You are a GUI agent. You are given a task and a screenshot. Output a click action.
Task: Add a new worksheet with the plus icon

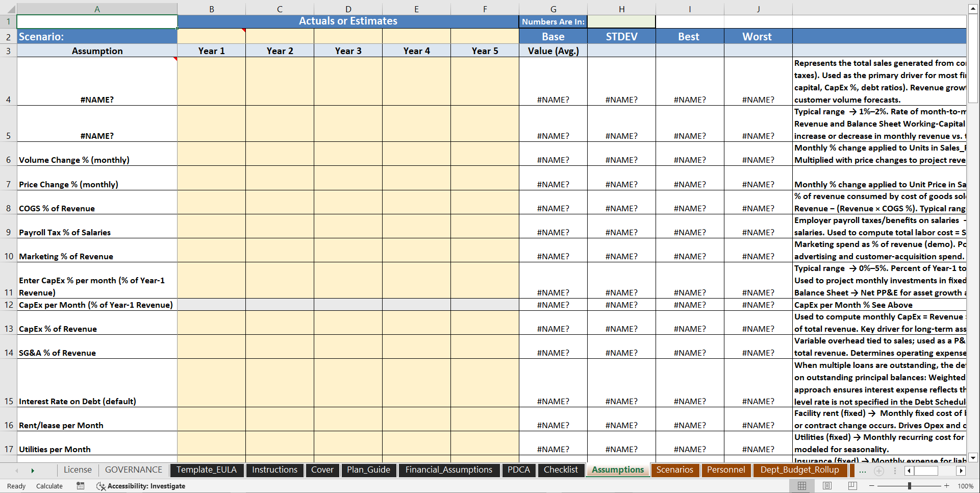tap(879, 471)
